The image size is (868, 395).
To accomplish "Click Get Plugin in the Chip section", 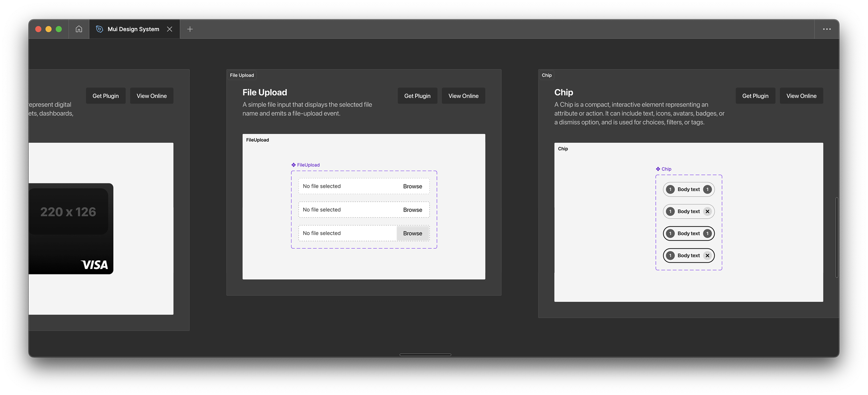I will pyautogui.click(x=755, y=96).
